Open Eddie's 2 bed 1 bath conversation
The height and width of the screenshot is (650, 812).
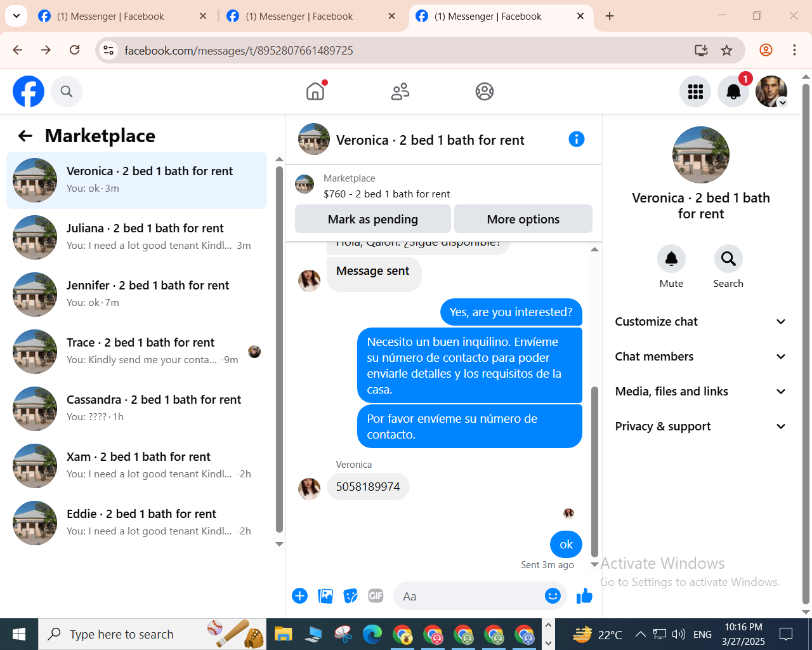click(136, 522)
